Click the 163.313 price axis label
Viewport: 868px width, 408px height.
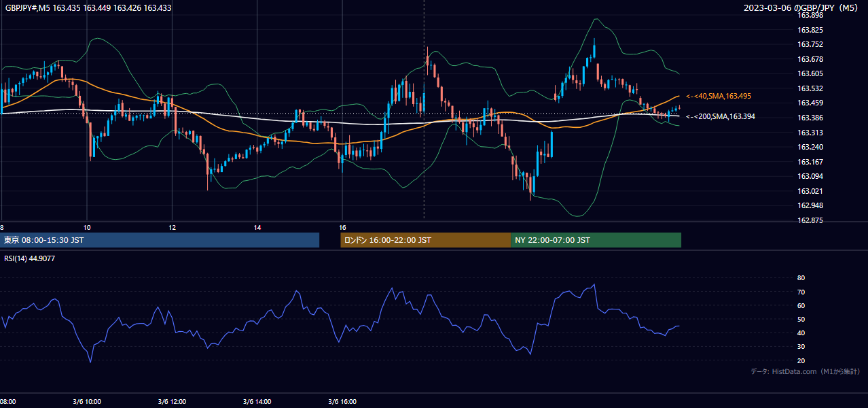tap(810, 133)
